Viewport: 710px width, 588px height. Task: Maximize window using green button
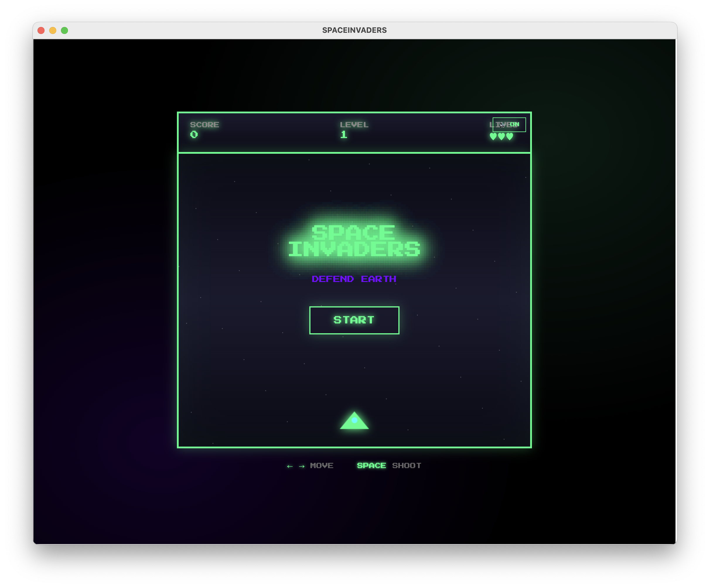point(64,30)
